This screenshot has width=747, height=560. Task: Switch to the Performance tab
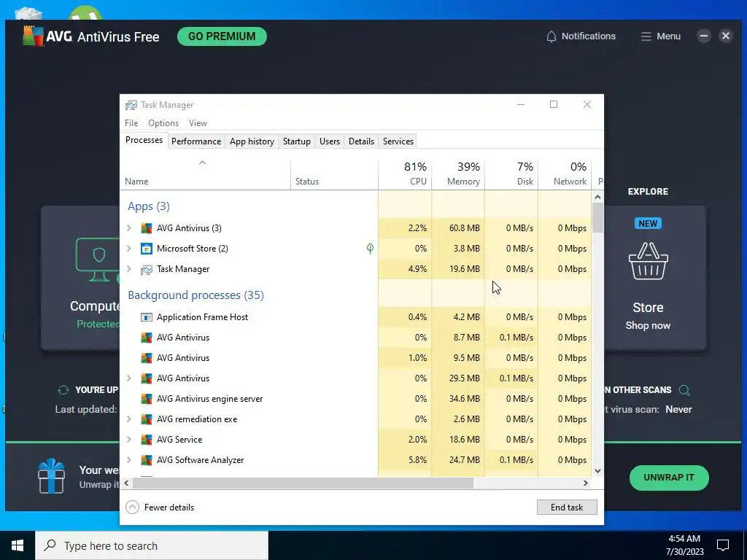[x=196, y=141]
